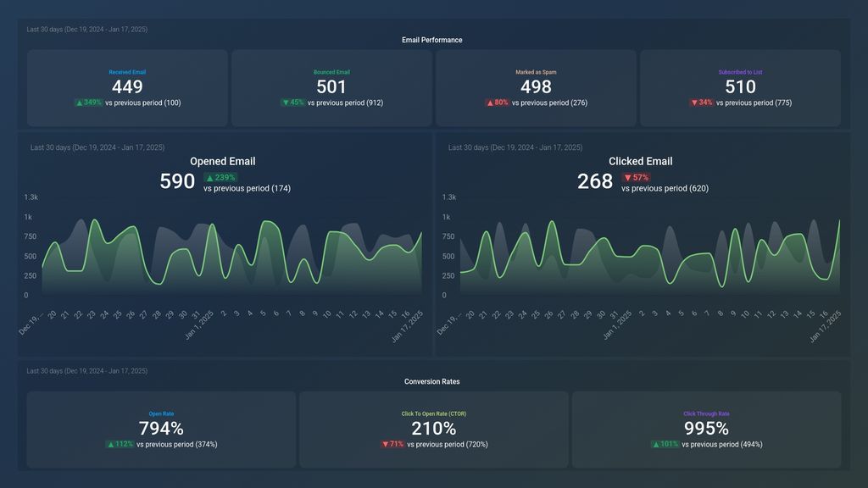The height and width of the screenshot is (488, 868).
Task: Click the Subscribed to List label
Action: [740, 72]
